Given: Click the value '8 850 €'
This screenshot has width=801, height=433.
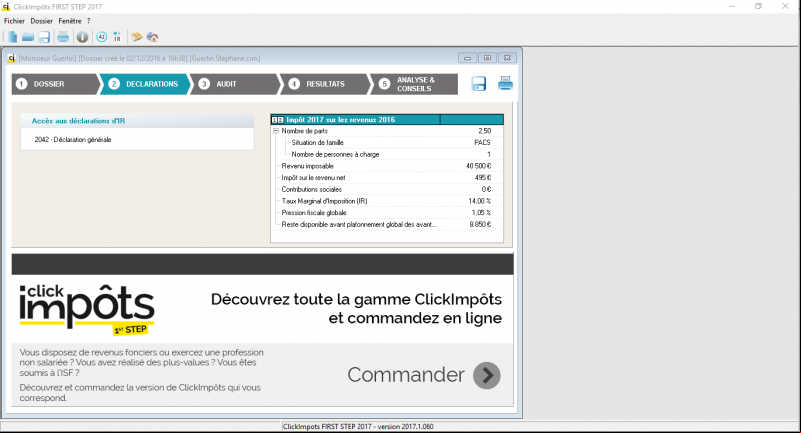Looking at the screenshot, I should click(480, 225).
